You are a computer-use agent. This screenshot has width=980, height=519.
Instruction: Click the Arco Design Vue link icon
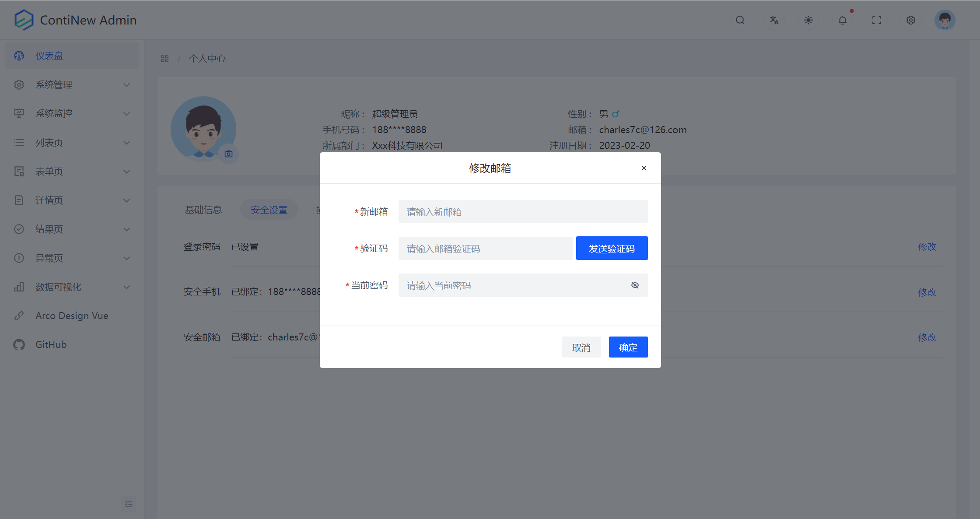[19, 316]
